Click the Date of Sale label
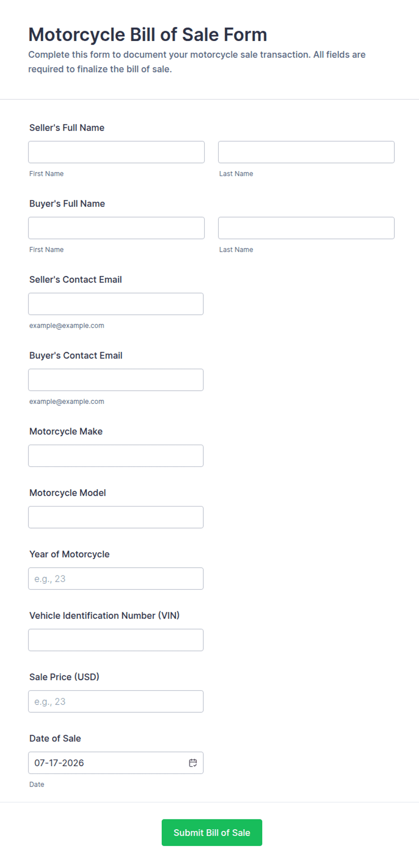Screen dimensions: 419x868 (55, 738)
